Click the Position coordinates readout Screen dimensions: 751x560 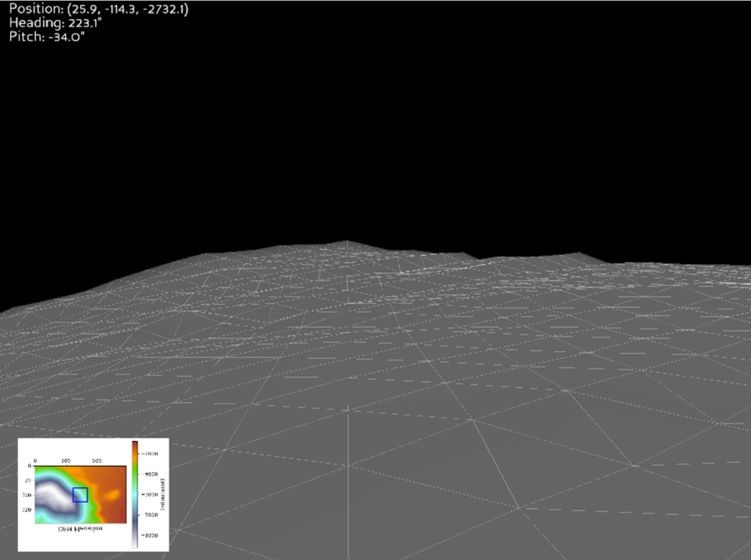(98, 9)
